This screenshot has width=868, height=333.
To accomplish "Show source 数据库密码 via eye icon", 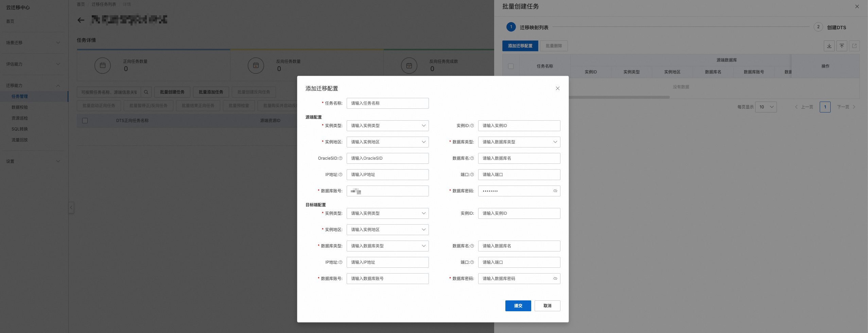I will coord(555,191).
